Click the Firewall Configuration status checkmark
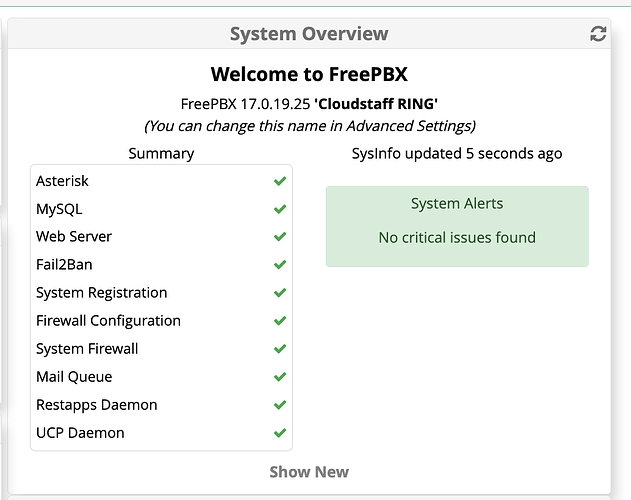Image resolution: width=631 pixels, height=500 pixels. [280, 320]
